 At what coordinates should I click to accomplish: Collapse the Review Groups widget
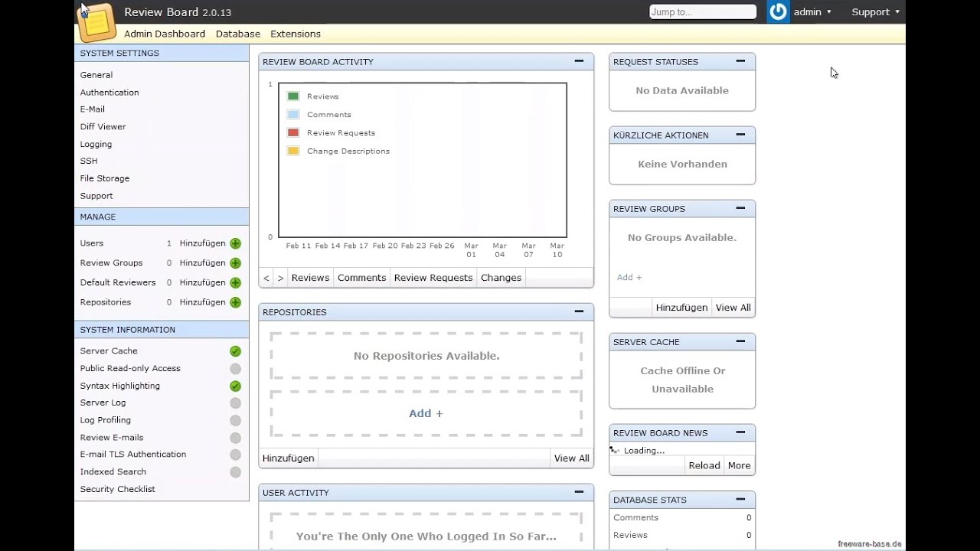740,208
